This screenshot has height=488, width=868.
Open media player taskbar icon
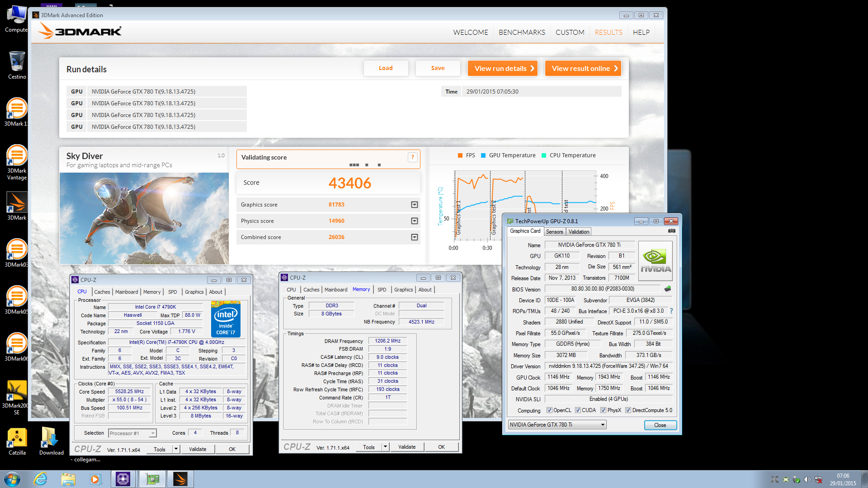pyautogui.click(x=95, y=479)
